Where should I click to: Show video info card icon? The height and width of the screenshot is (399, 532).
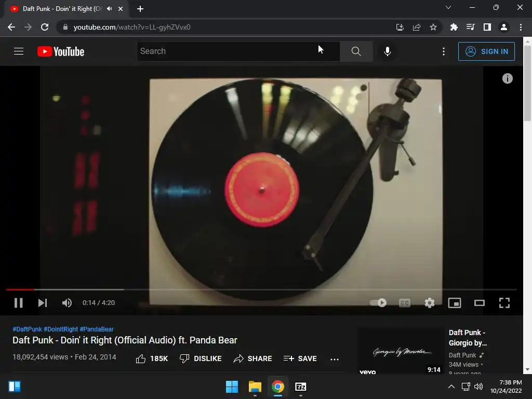click(507, 78)
